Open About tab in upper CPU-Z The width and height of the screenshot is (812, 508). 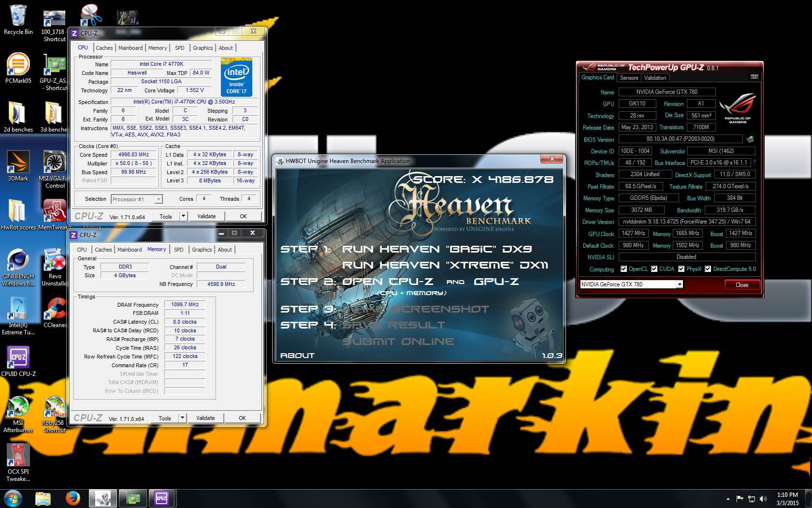[x=226, y=48]
